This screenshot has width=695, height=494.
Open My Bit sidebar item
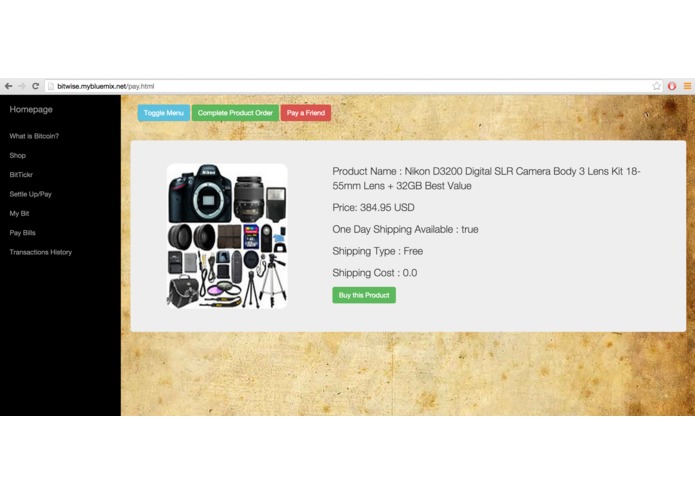coord(20,214)
